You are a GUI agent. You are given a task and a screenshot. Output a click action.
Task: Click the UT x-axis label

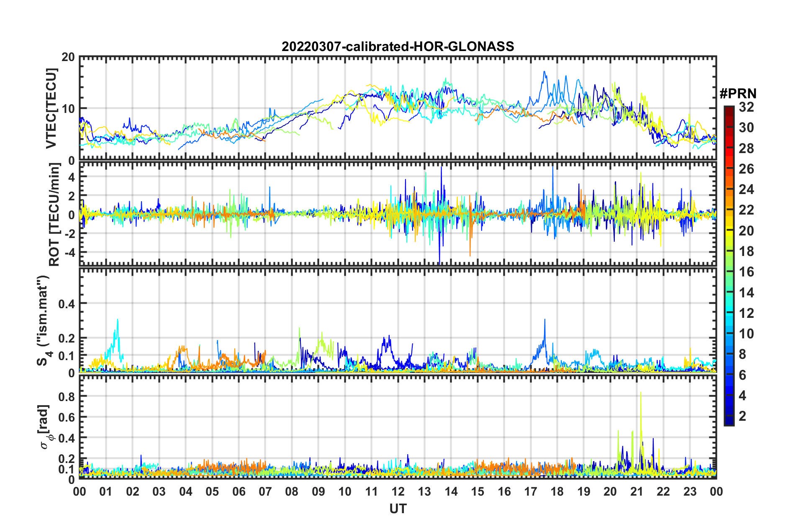(398, 509)
